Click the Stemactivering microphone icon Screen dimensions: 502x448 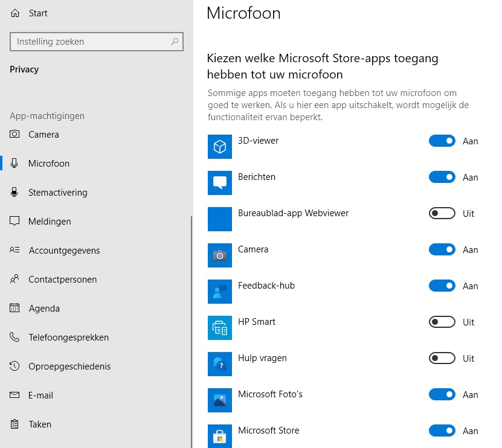14,192
